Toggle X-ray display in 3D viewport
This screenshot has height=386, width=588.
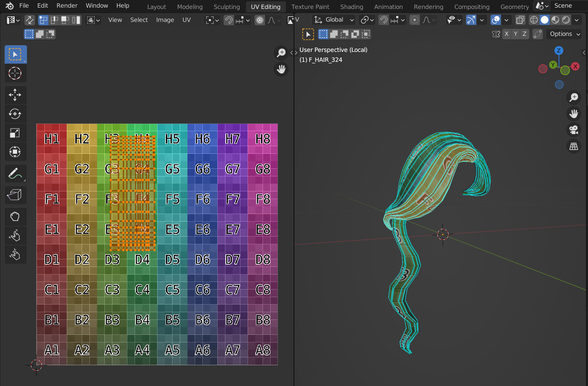tap(520, 20)
